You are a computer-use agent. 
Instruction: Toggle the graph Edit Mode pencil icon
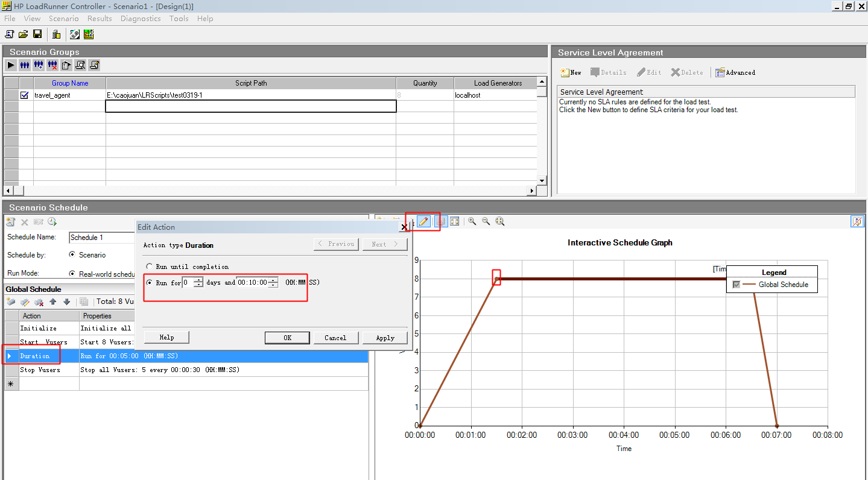pyautogui.click(x=423, y=221)
